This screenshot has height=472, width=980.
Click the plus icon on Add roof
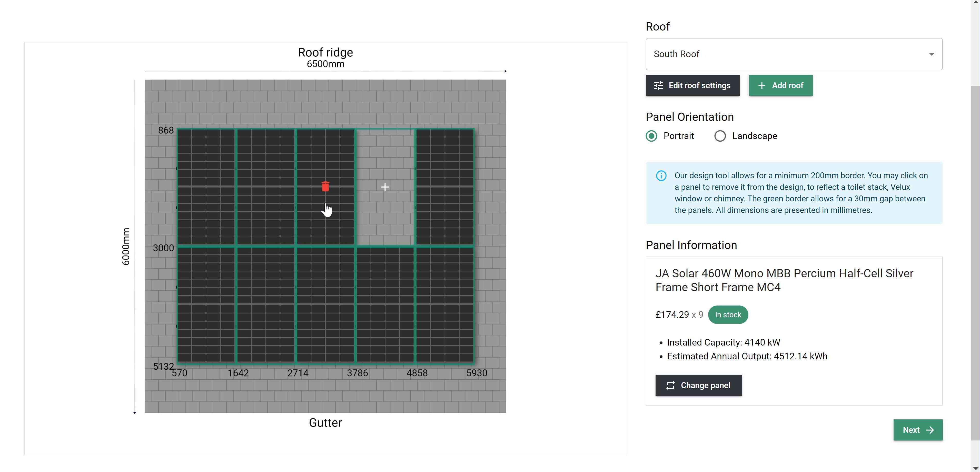click(x=762, y=86)
